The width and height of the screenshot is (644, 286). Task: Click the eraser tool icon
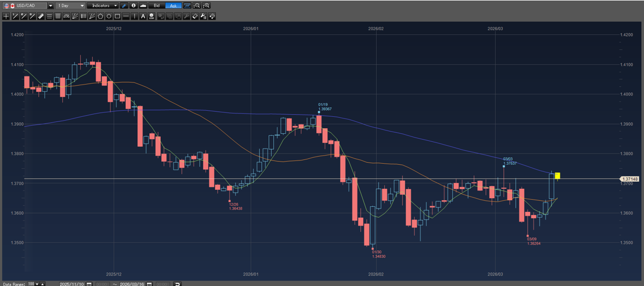pos(195,16)
